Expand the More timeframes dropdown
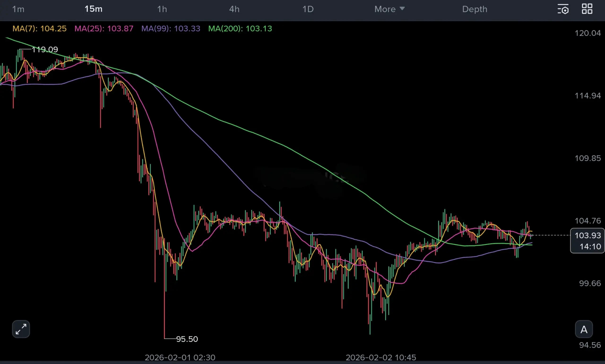The height and width of the screenshot is (364, 605). [x=385, y=9]
